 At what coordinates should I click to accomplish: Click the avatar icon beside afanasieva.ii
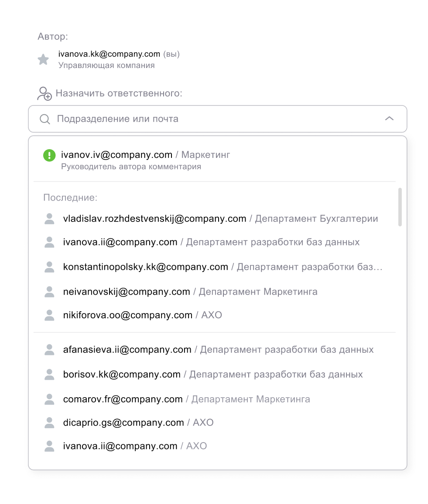point(49,349)
